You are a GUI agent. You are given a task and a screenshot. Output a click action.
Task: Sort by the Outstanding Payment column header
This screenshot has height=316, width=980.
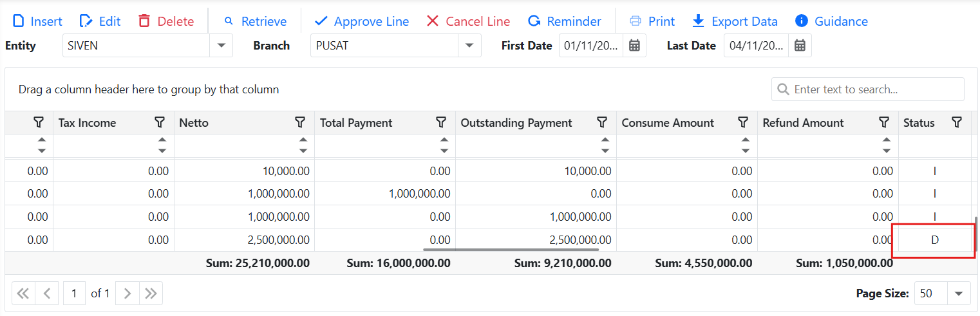click(x=516, y=123)
